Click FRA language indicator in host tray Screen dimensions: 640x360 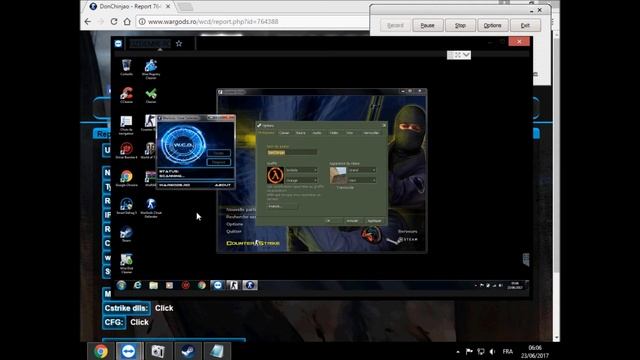(x=507, y=351)
